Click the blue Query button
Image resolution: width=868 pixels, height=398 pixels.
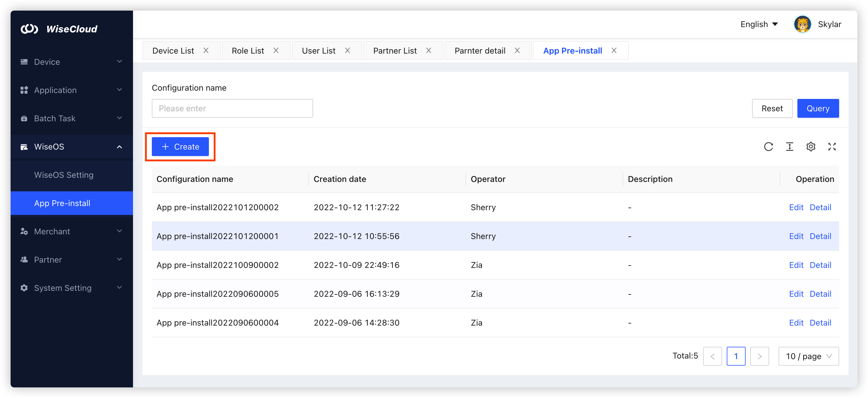(x=818, y=109)
